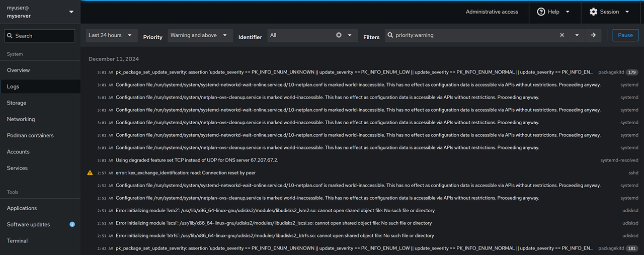Clear the Identifier filter selection
644x255 pixels.
click(339, 35)
